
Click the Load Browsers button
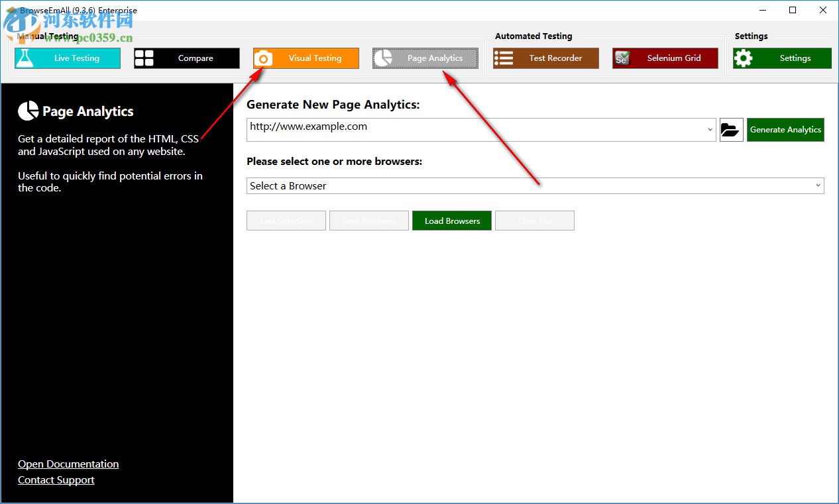[x=452, y=221]
